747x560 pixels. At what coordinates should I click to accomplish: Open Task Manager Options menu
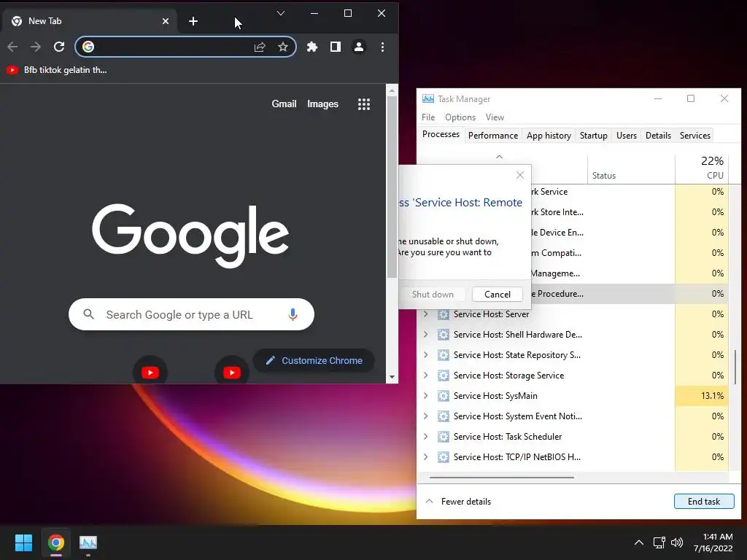coord(460,117)
